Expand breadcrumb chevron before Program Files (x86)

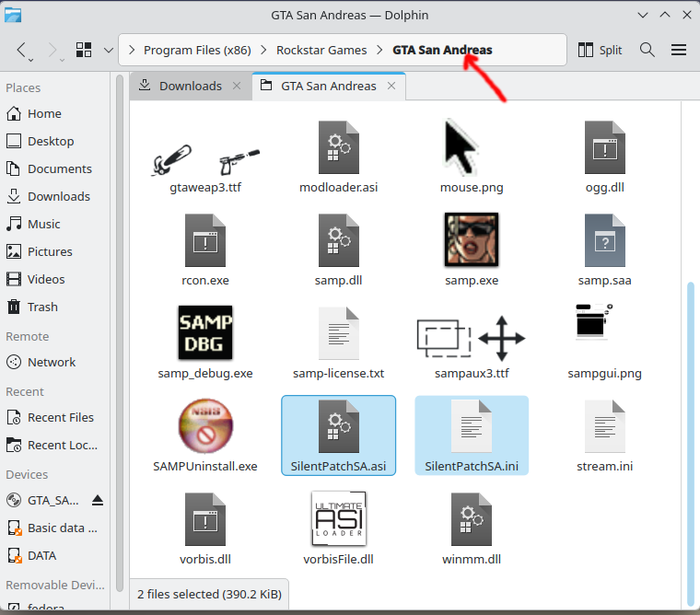click(x=131, y=50)
